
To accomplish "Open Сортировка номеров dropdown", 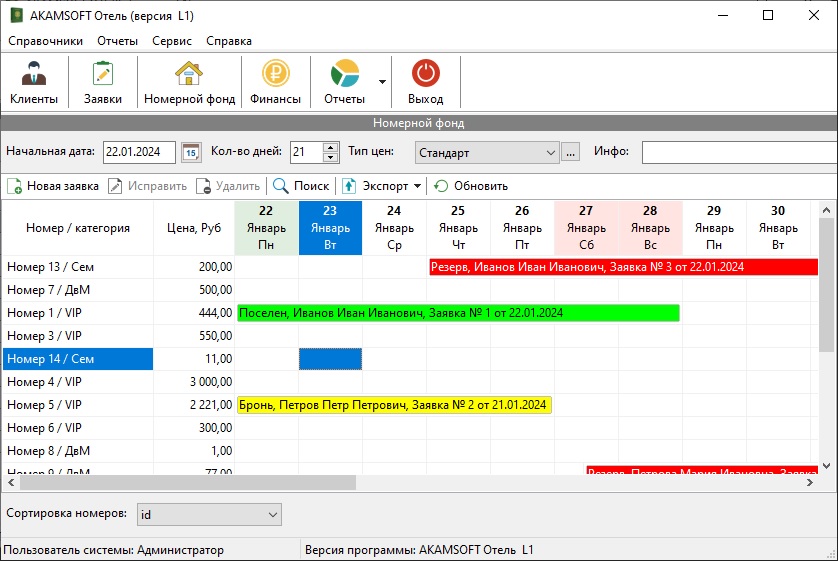I will pos(209,514).
